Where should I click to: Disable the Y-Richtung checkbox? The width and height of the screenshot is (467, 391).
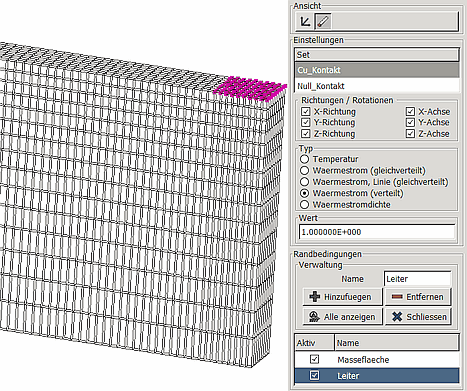coord(305,122)
